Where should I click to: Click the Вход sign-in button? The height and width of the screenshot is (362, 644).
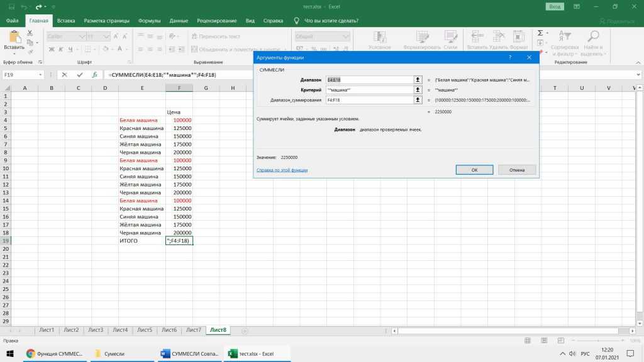(555, 6)
